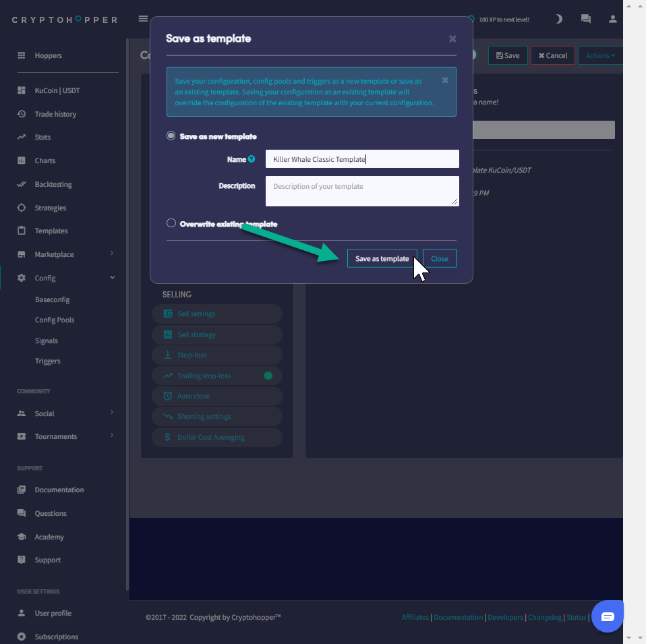Click the template Description text area

point(362,191)
